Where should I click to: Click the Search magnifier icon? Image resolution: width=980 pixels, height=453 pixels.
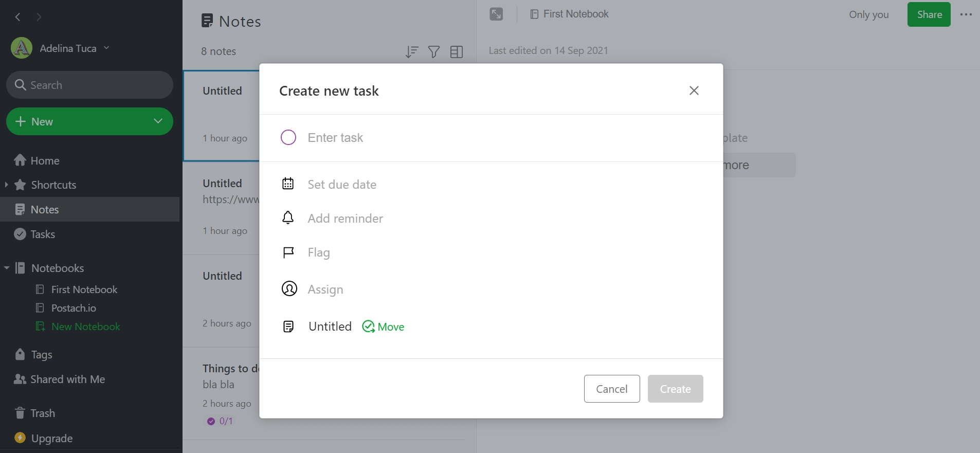(x=21, y=84)
